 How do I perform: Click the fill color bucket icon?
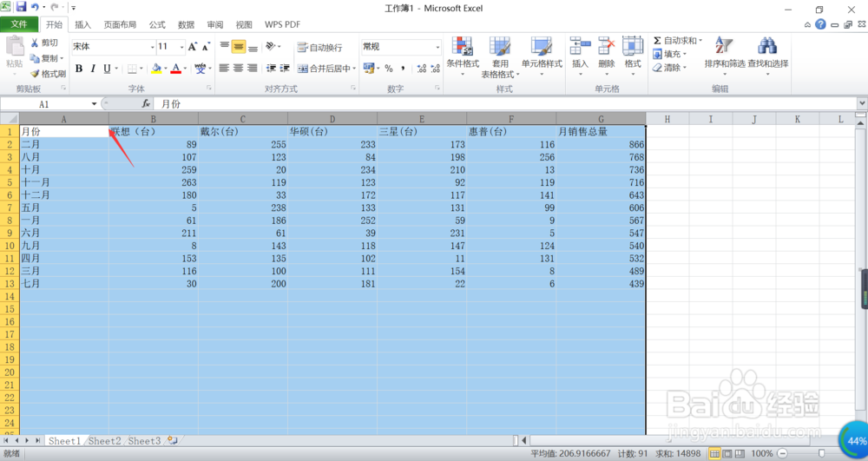tap(156, 69)
